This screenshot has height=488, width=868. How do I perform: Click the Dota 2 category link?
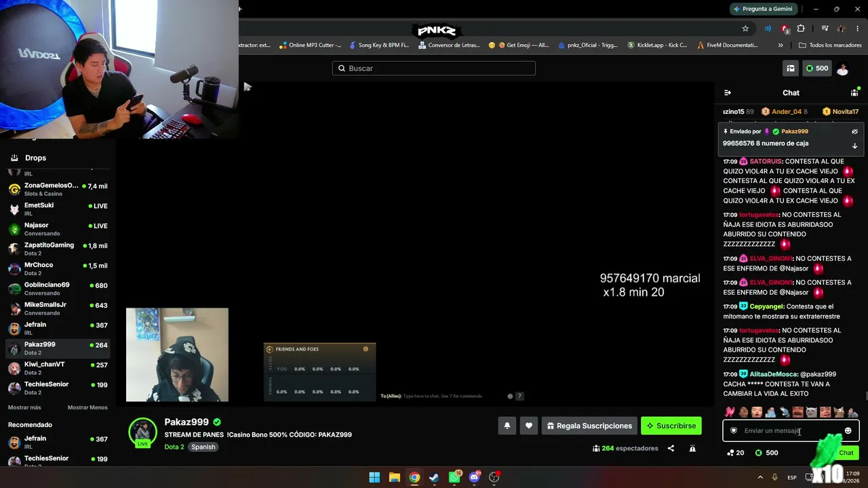[x=174, y=447]
